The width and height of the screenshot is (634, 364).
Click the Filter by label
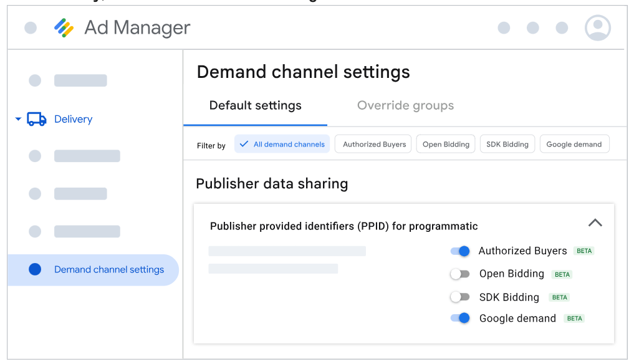(x=211, y=146)
